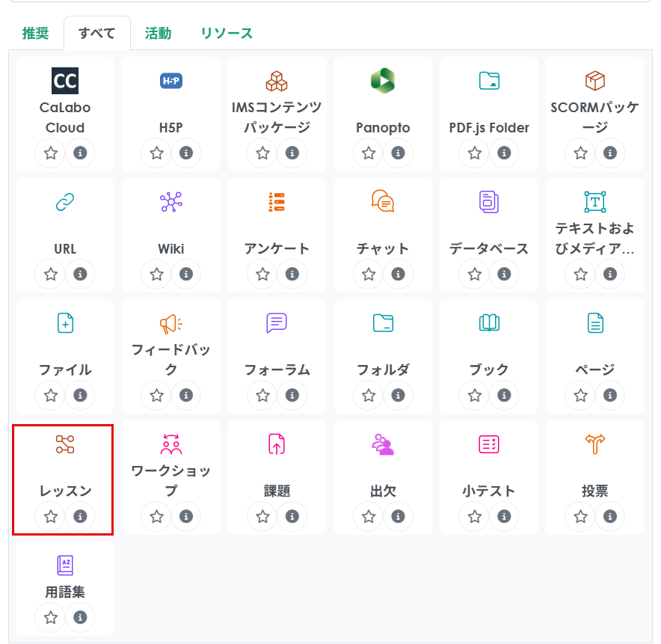This screenshot has width=661, height=644.
Task: Toggle the favorite star for 課題
Action: tap(262, 517)
